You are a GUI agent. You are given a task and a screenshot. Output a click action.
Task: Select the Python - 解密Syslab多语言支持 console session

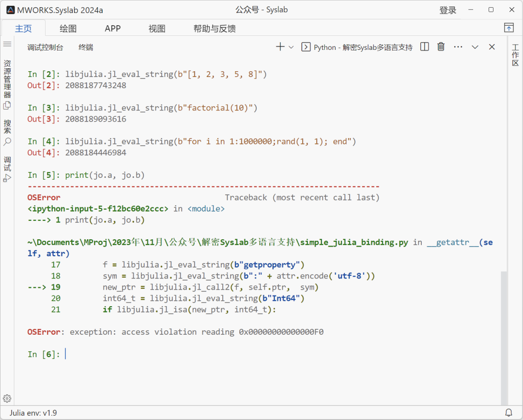point(358,47)
